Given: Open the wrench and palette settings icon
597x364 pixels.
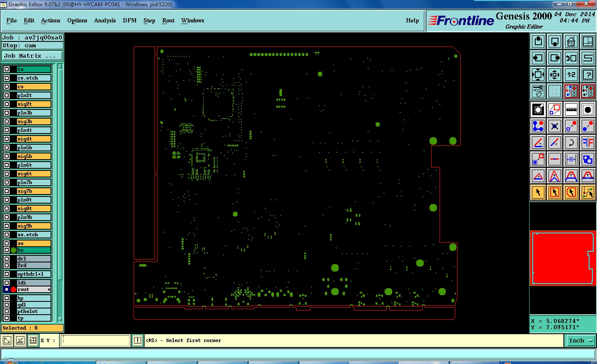Looking at the screenshot, I should click(x=538, y=91).
